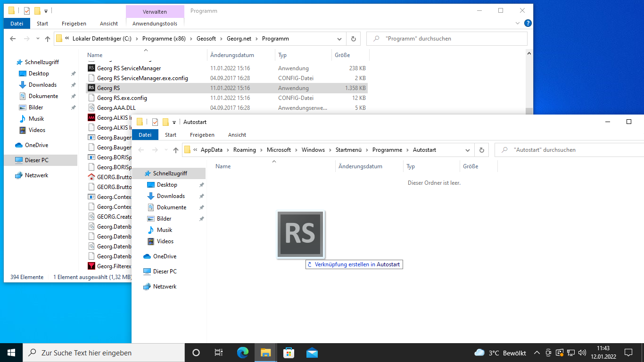Sort Programm files by Größe column

351,55
